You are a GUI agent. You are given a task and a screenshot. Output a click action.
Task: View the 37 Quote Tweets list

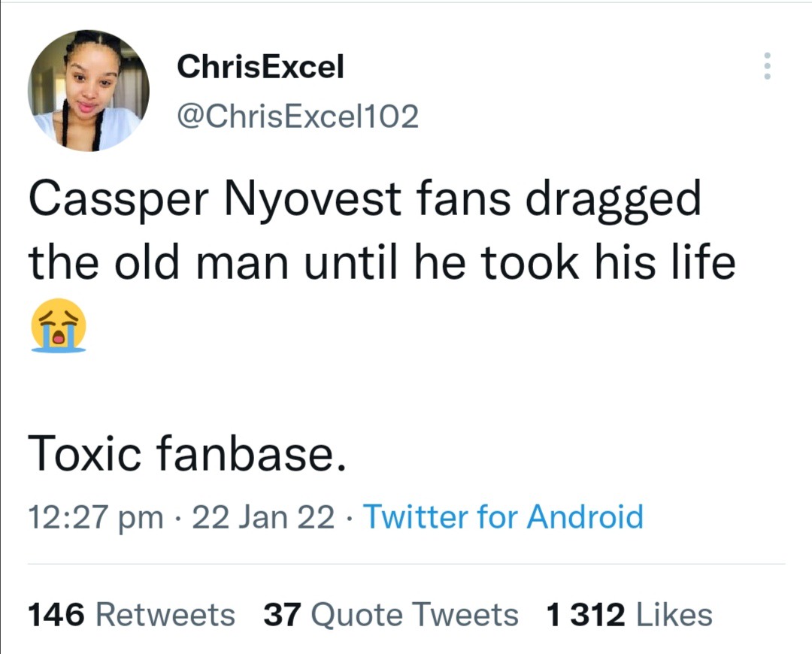(x=391, y=615)
